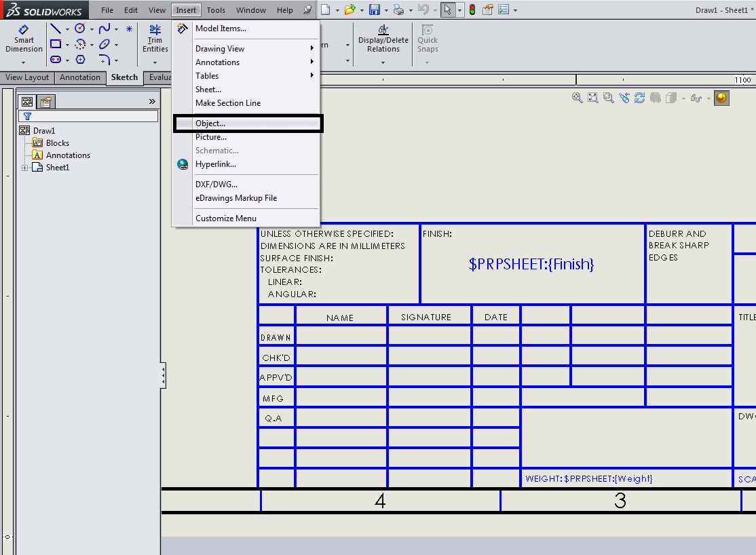
Task: Click the Save icon in toolbar
Action: click(375, 9)
